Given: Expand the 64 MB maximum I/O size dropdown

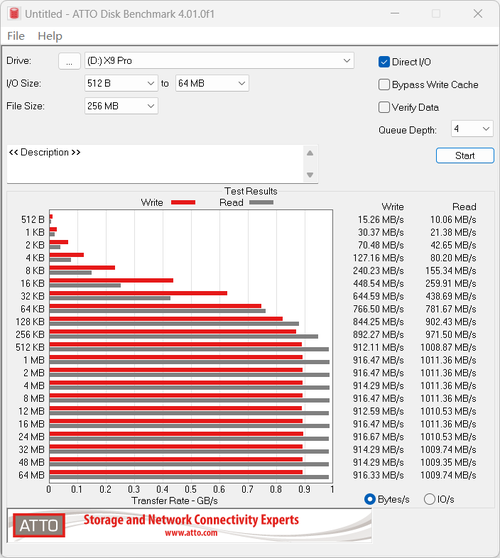Looking at the screenshot, I should [x=212, y=83].
